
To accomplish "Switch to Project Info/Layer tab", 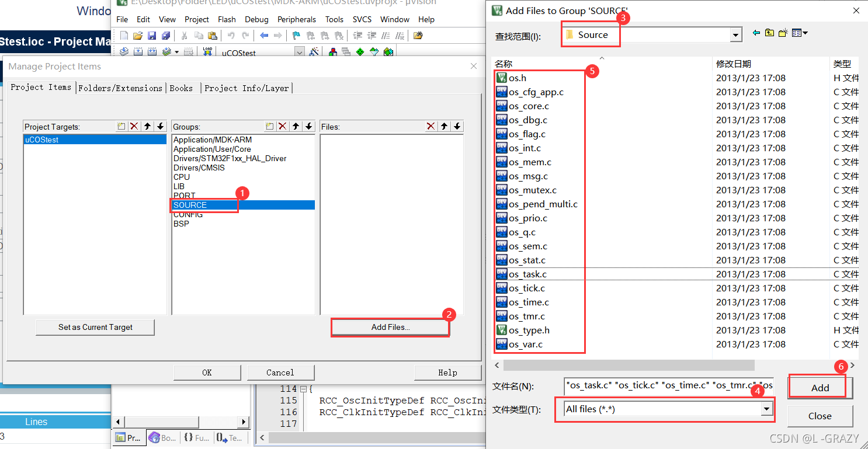I will point(246,88).
